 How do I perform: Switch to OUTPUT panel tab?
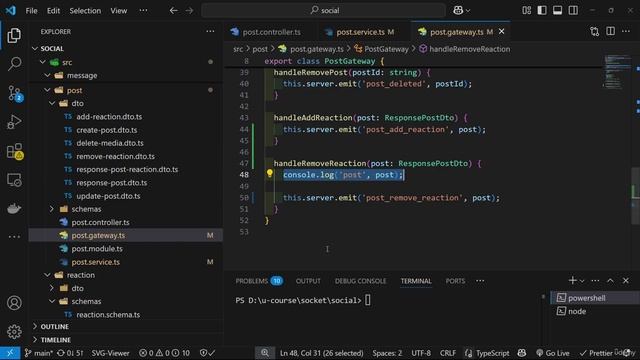(308, 281)
